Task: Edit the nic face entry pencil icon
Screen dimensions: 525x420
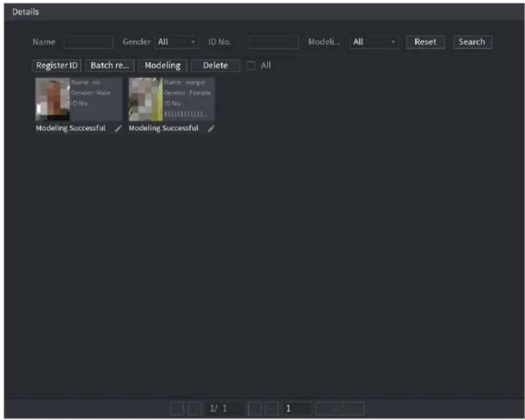Action: (118, 128)
